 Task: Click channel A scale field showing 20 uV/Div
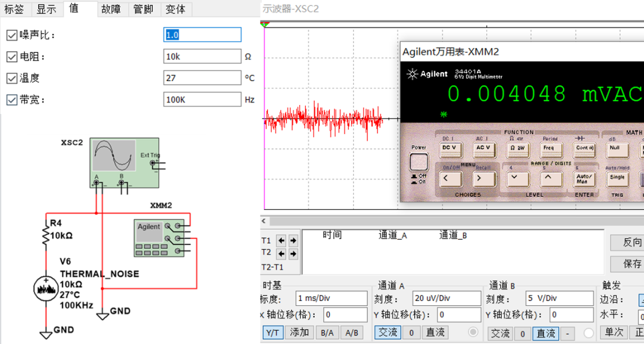(x=447, y=299)
